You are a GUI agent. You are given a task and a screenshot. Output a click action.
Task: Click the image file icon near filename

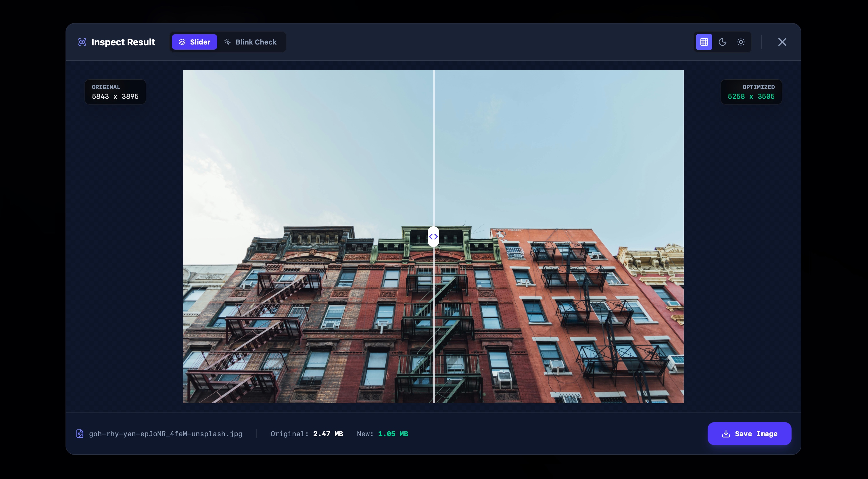tap(80, 434)
